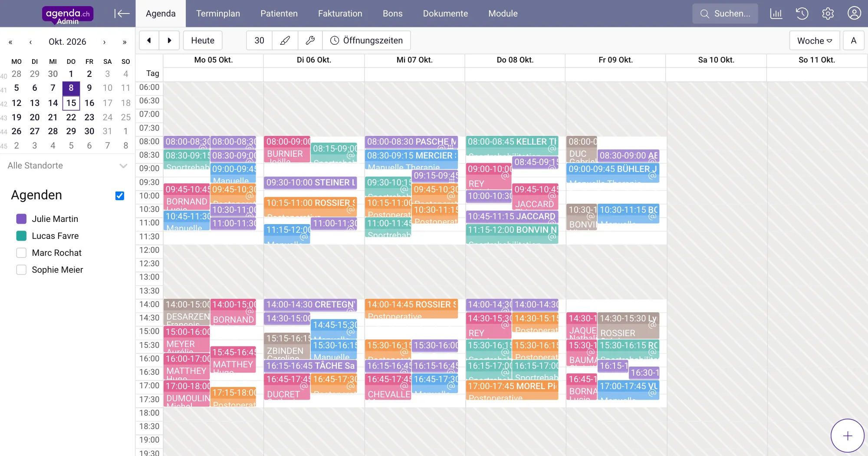The width and height of the screenshot is (868, 456).
Task: Open the Patienten tab
Action: (279, 13)
